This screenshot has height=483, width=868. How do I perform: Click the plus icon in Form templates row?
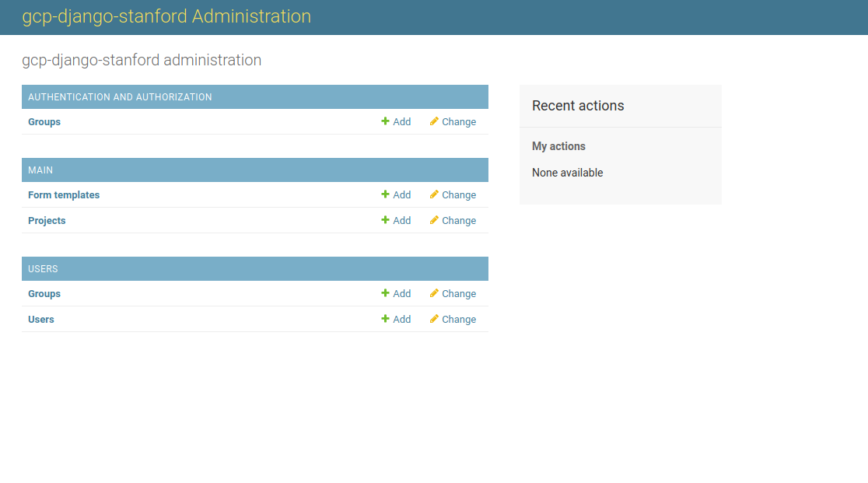(x=385, y=194)
